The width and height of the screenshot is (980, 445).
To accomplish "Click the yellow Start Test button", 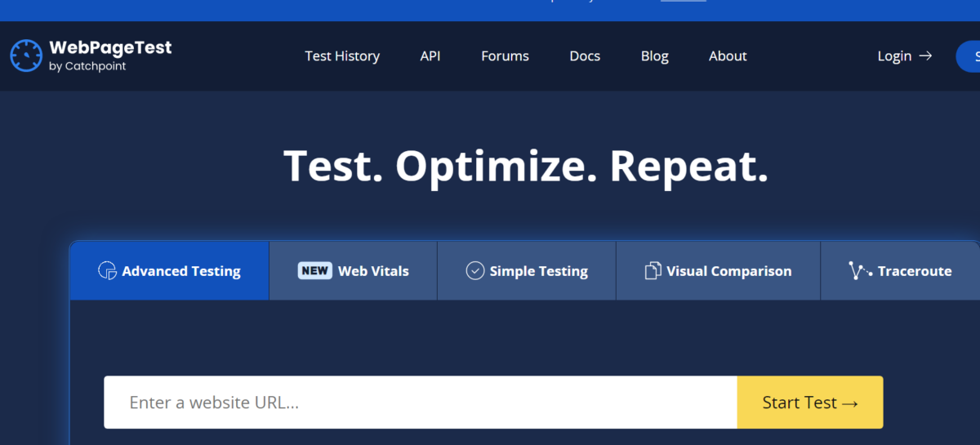I will point(810,402).
